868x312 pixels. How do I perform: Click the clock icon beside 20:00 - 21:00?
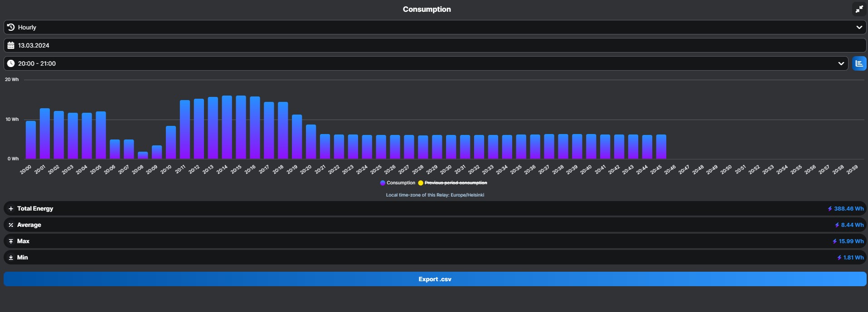[11, 63]
